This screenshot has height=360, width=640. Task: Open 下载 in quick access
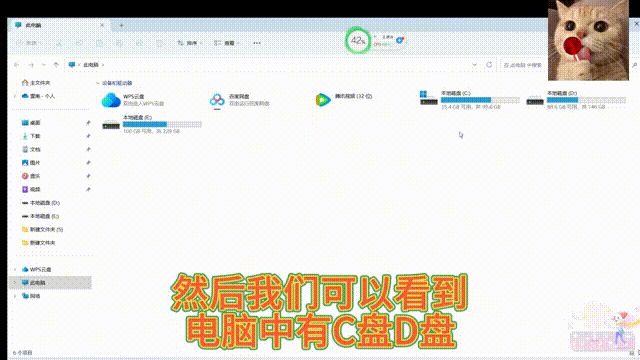tap(31, 136)
